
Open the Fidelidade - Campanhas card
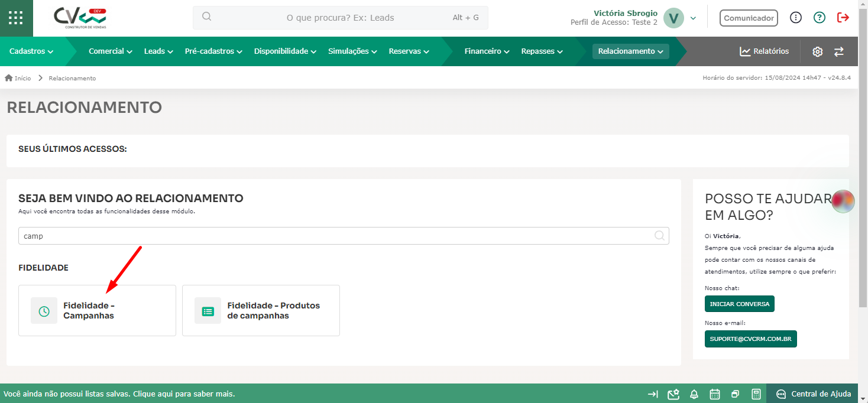pos(97,311)
